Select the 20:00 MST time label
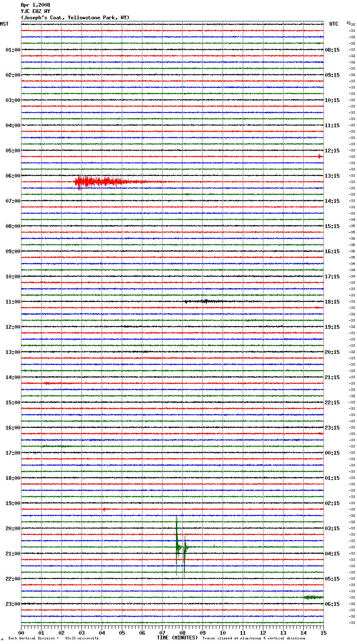 click(13, 529)
